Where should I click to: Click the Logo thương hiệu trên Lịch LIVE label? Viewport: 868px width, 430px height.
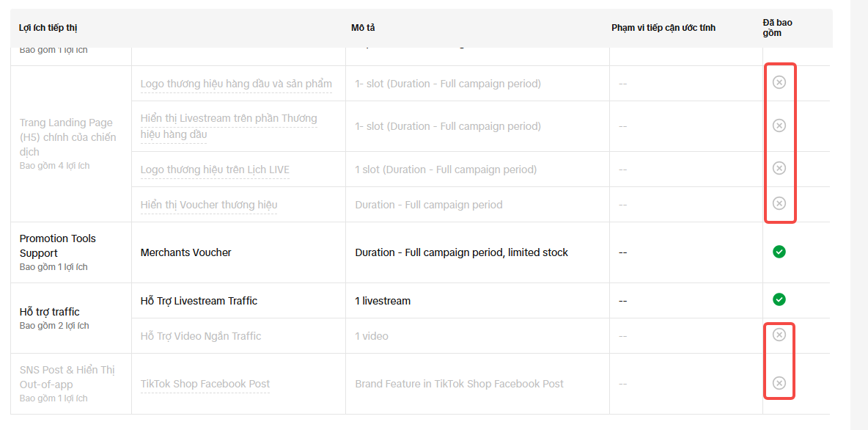point(215,170)
